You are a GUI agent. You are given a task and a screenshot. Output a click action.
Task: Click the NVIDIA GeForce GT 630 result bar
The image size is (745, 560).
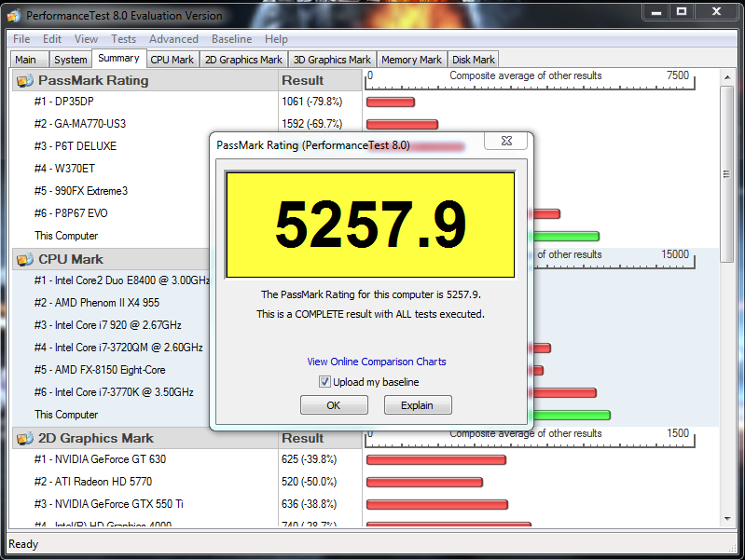(x=435, y=459)
